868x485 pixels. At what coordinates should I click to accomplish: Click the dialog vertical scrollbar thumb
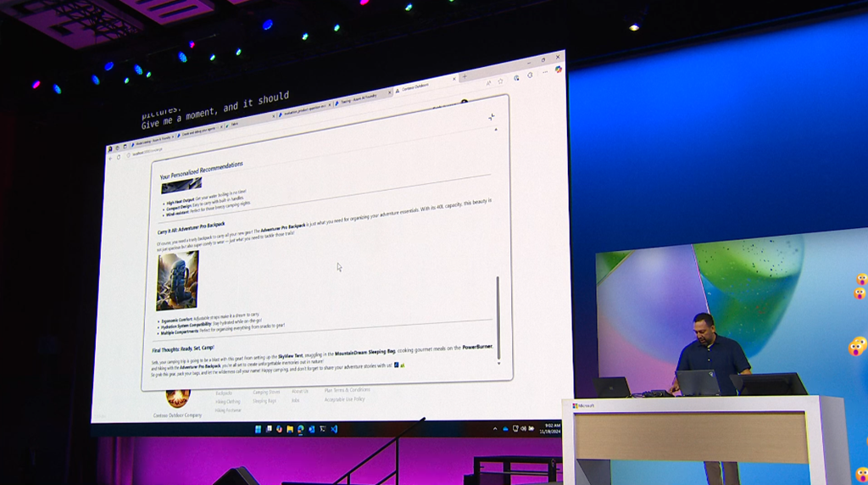[498, 317]
